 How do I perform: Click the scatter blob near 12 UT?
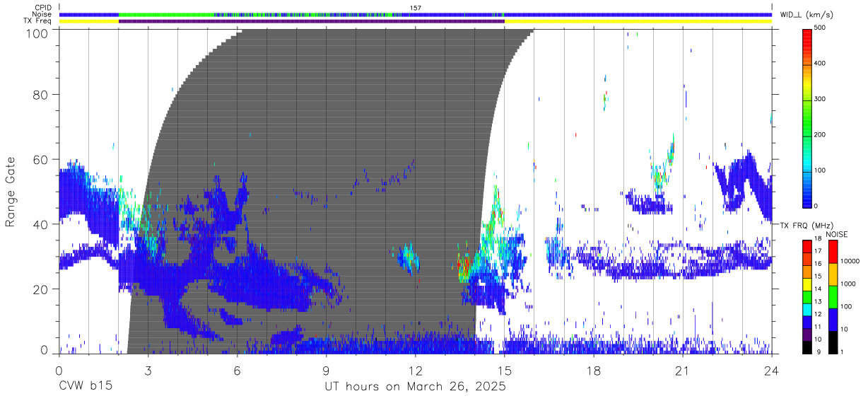(x=409, y=258)
